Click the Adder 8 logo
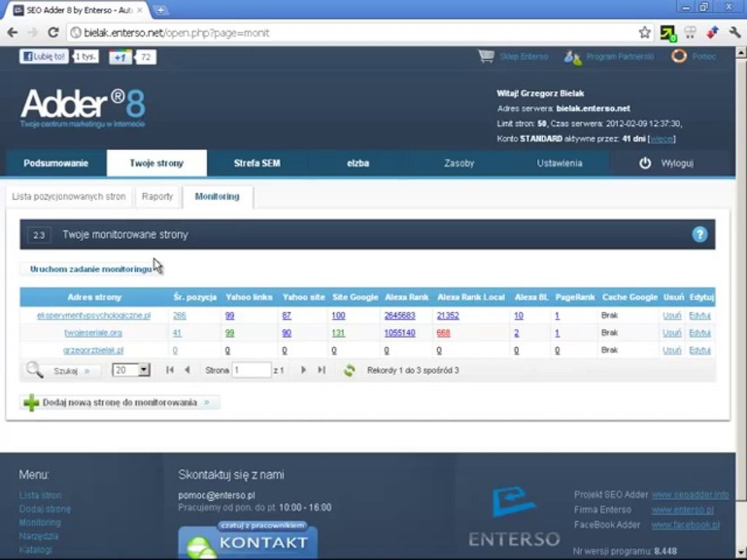The width and height of the screenshot is (747, 560). [x=83, y=107]
